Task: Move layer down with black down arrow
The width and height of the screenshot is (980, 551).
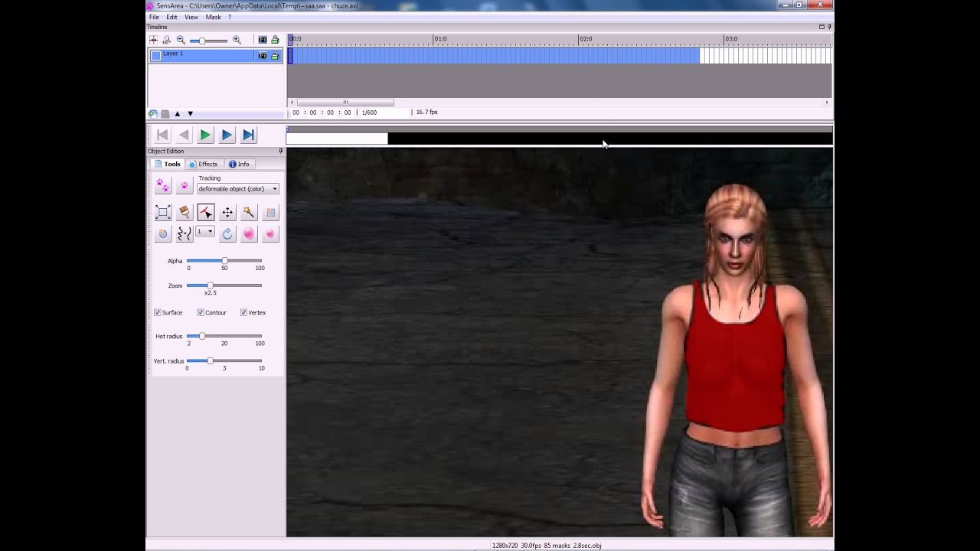Action: coord(191,113)
